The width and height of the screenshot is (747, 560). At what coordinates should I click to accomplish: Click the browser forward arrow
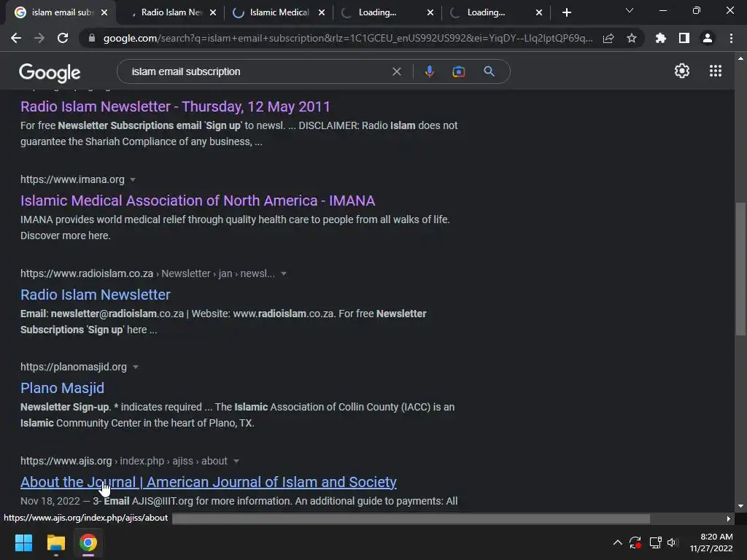(x=39, y=38)
